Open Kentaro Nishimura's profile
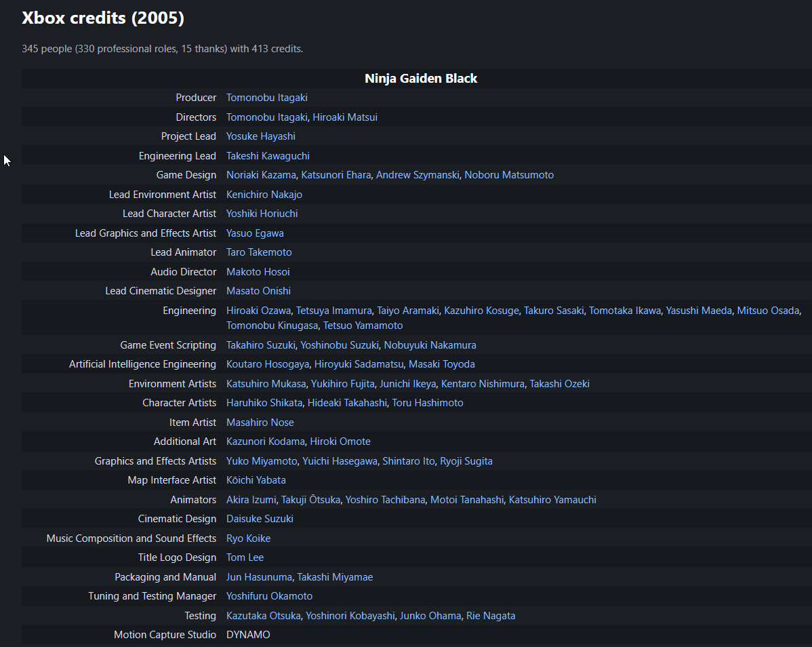This screenshot has width=812, height=647. pos(483,384)
